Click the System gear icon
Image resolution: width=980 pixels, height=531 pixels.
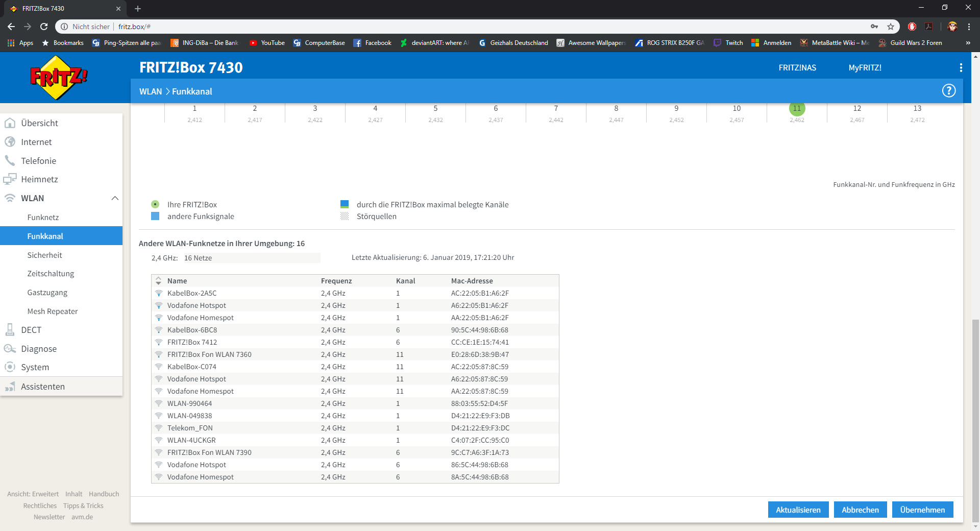(10, 367)
